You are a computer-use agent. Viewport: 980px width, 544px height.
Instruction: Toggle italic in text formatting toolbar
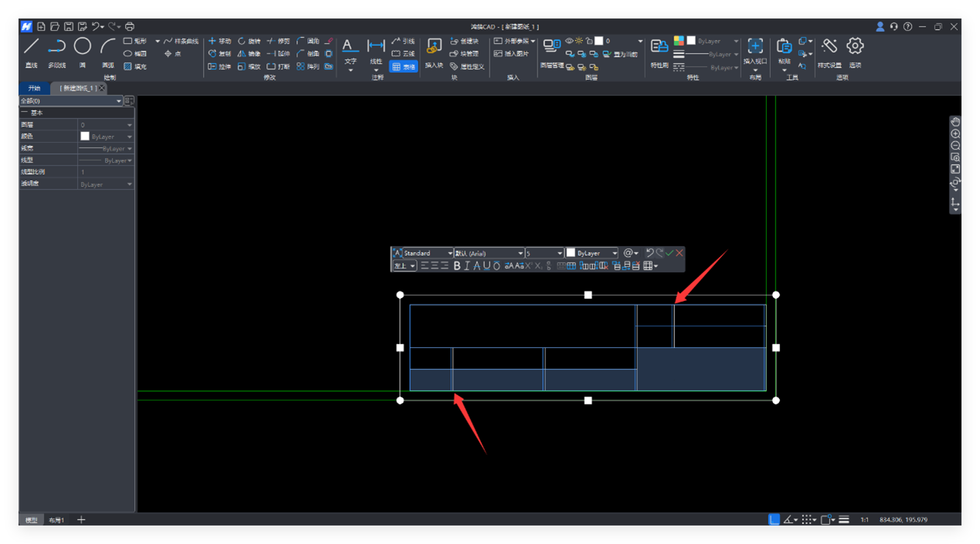coord(466,266)
